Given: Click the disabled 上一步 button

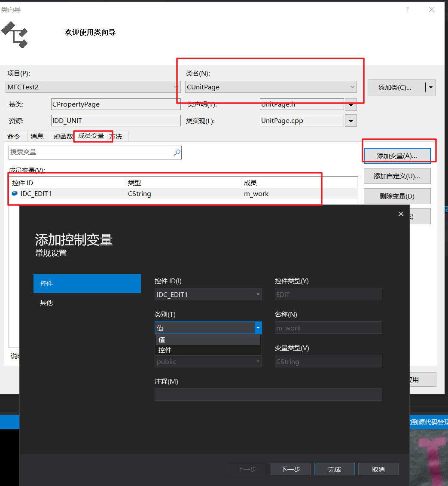Looking at the screenshot, I should tap(247, 469).
